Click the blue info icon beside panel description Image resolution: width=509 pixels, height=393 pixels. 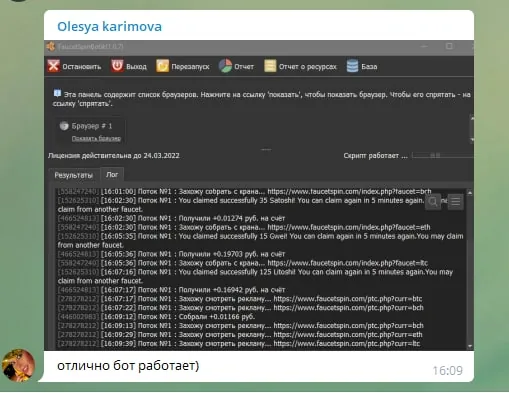(57, 93)
